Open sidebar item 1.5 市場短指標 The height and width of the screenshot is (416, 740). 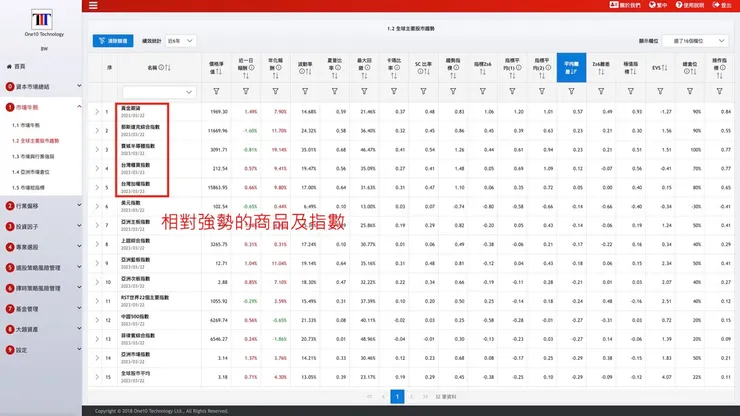[28, 187]
